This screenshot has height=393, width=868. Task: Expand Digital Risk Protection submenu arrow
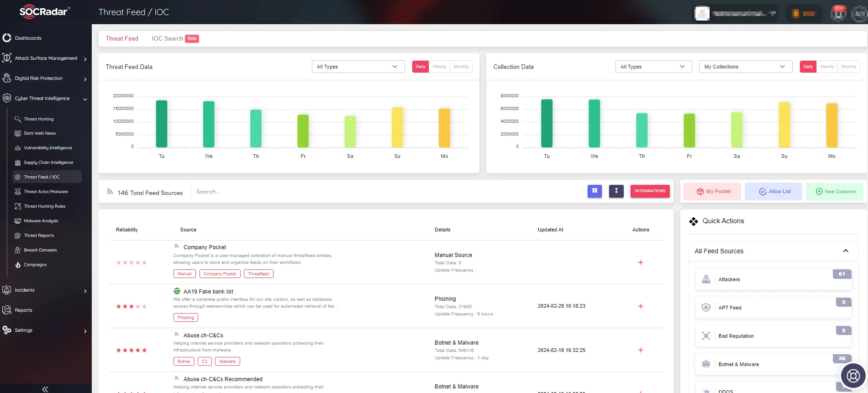85,79
